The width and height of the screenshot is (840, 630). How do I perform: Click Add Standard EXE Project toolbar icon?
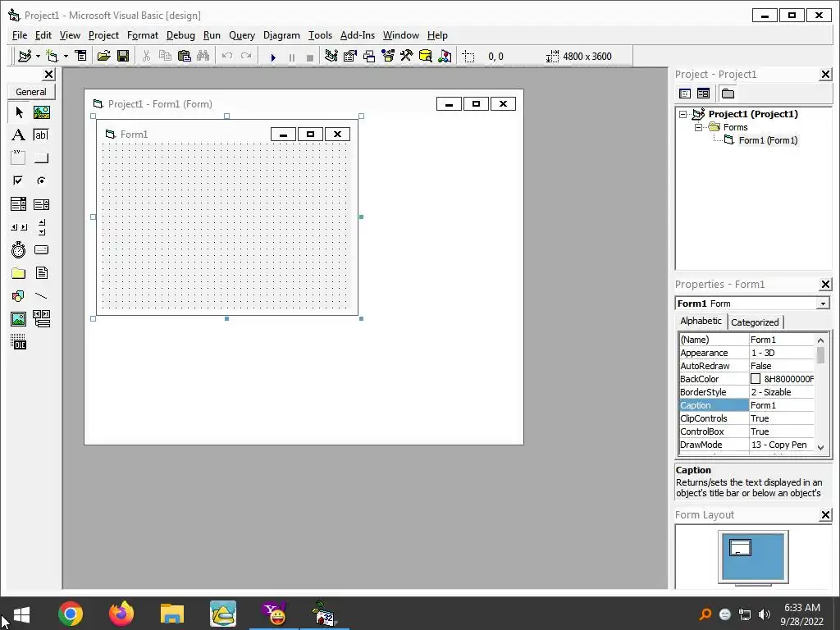pos(25,56)
